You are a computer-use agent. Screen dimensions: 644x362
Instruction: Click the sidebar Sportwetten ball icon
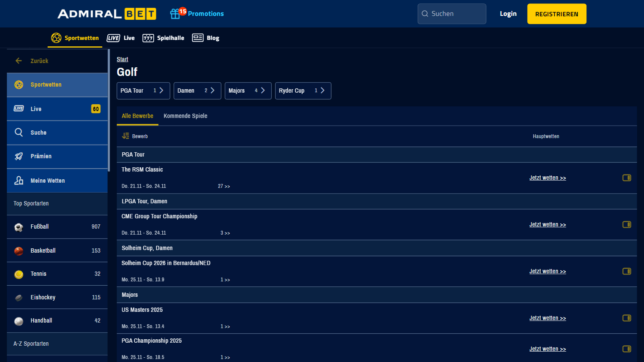tap(19, 84)
